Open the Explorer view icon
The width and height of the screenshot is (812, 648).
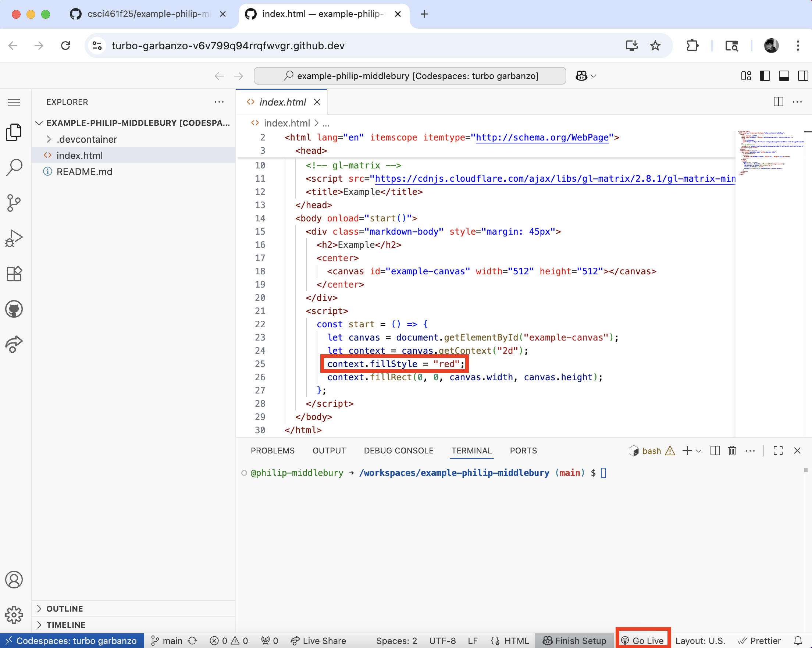tap(14, 132)
